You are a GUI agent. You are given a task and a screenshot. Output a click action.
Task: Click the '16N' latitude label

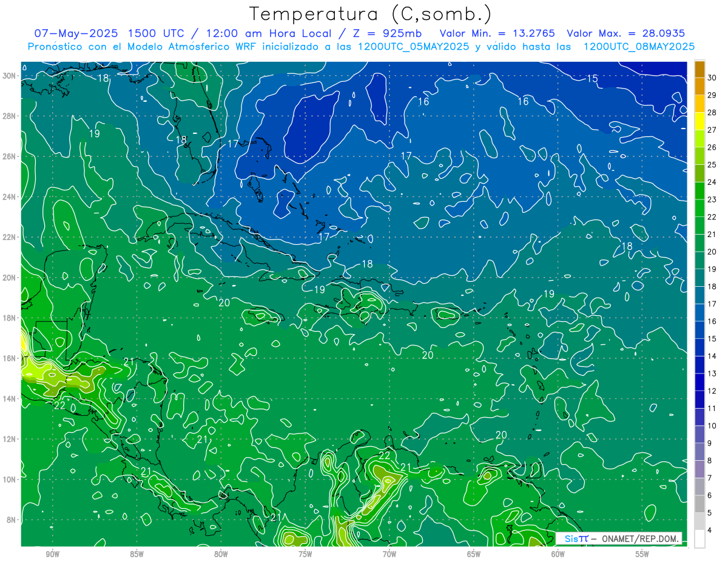[8, 358]
